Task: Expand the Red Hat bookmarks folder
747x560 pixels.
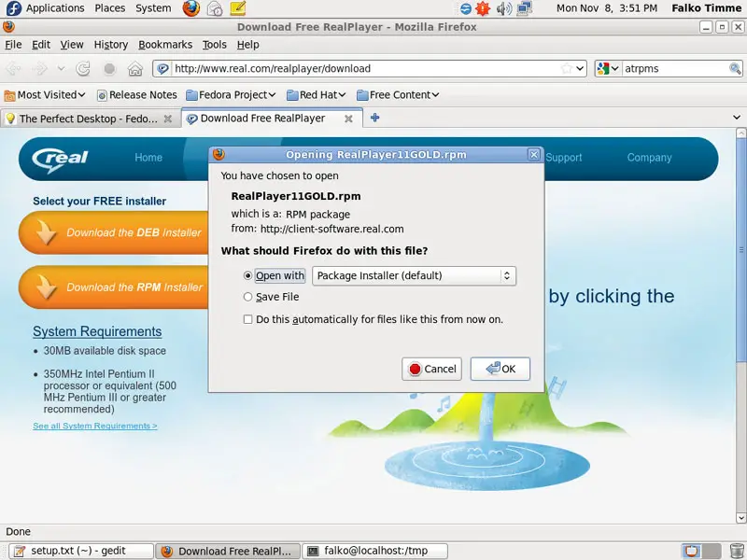Action: click(316, 95)
